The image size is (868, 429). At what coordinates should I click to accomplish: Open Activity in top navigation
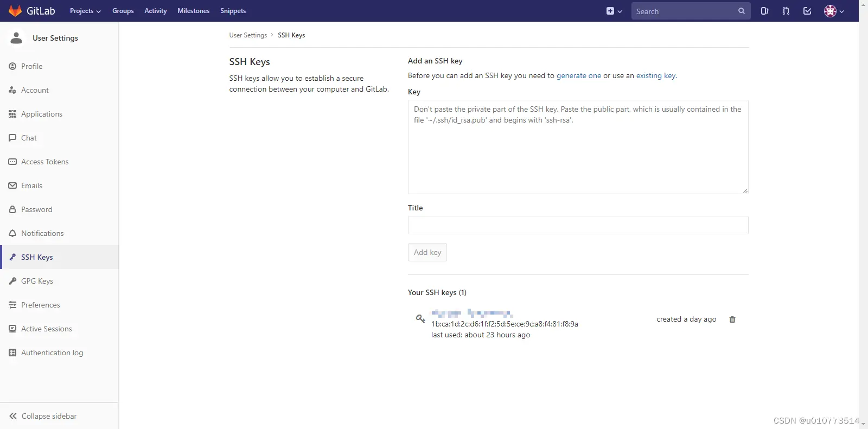pos(156,11)
